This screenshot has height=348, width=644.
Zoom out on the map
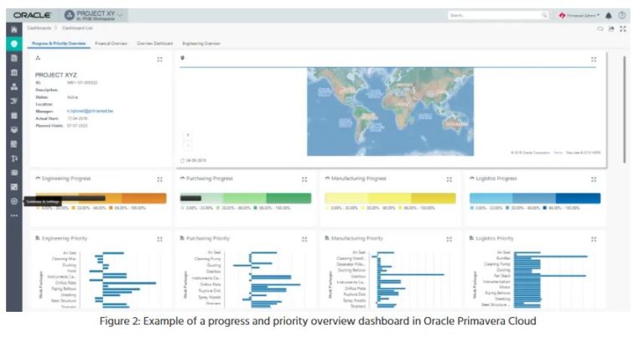tap(188, 145)
